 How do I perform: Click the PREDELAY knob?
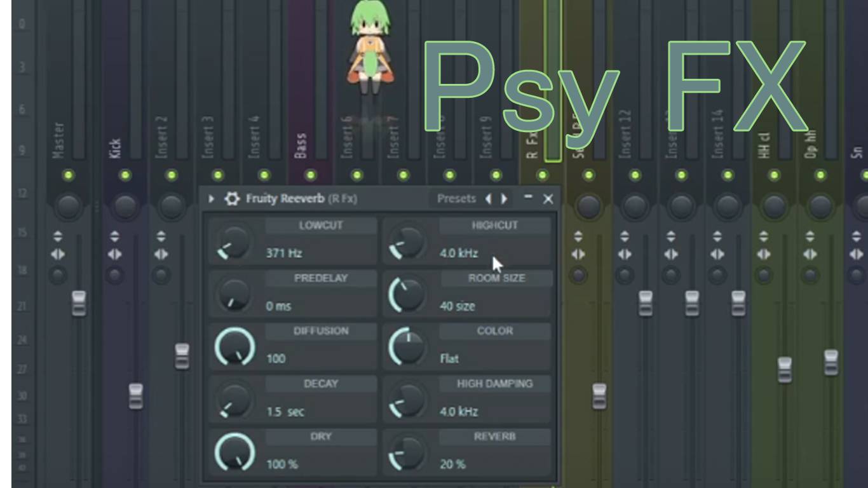233,295
